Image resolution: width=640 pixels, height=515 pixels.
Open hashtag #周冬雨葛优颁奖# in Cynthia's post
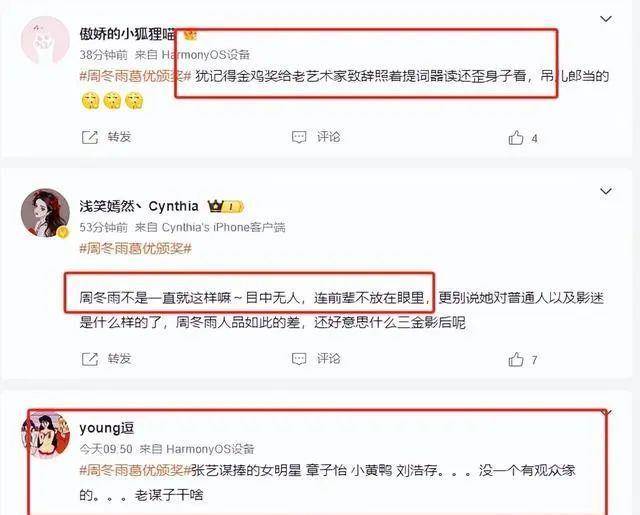[136, 249]
